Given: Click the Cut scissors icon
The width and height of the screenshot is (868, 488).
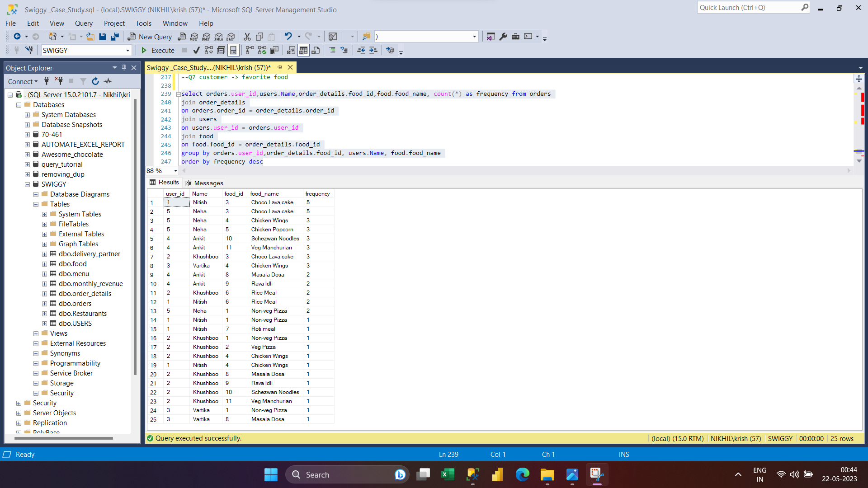Looking at the screenshot, I should [247, 37].
